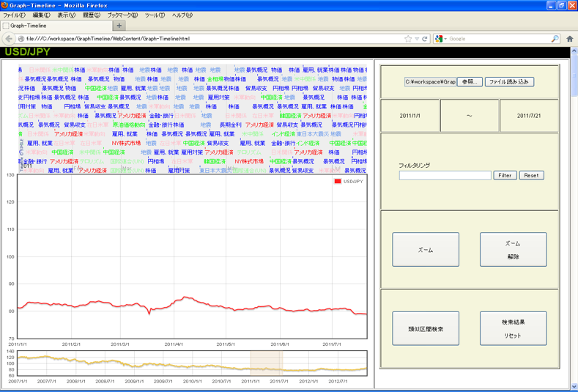Click the 100 y-axis label of main chart
The height and width of the screenshot is (392, 578).
click(10, 256)
